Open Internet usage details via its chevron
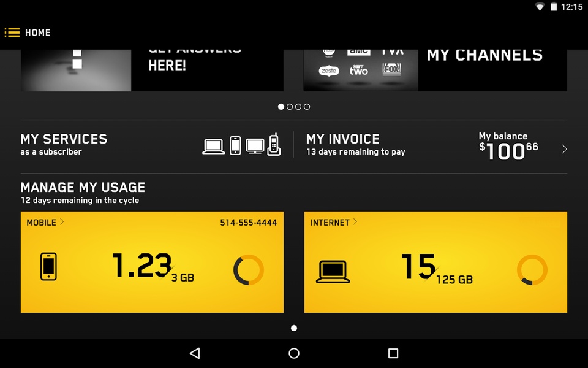The width and height of the screenshot is (588, 368). click(355, 222)
